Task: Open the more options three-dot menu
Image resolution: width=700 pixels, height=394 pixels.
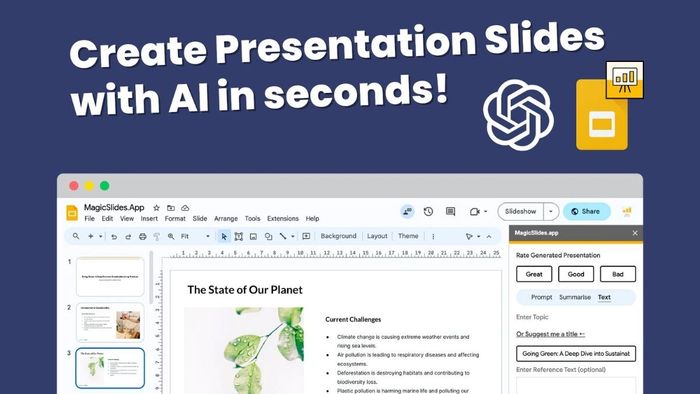Action: (x=433, y=236)
